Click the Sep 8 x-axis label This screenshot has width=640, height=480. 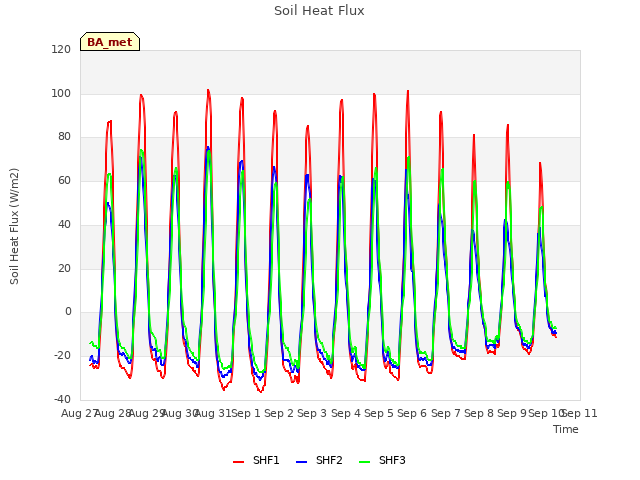tap(479, 413)
